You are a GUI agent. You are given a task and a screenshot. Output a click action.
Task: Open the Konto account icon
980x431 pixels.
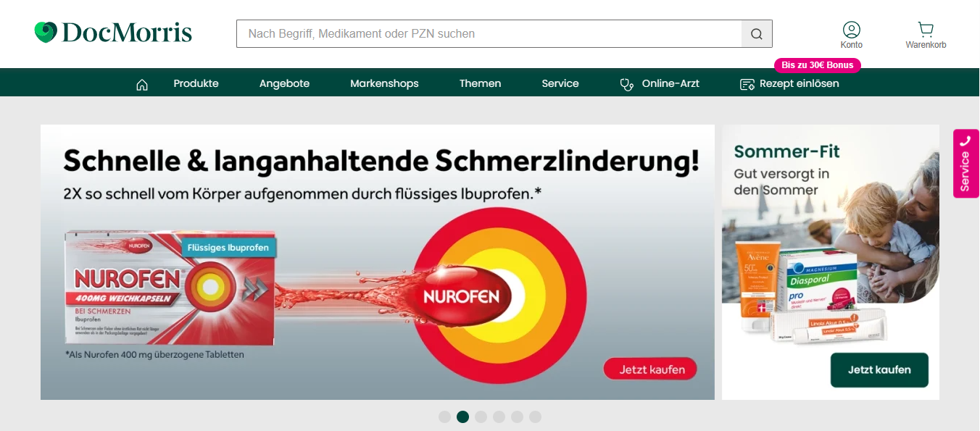852,30
